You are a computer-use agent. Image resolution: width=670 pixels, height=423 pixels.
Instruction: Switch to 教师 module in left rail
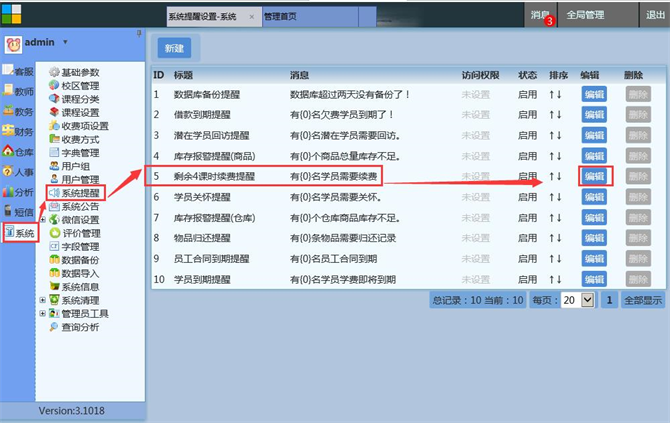tap(18, 91)
